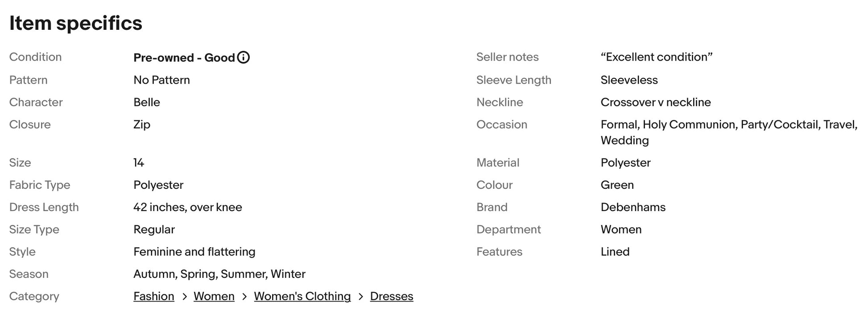
Task: Open the Women's Clothing breadcrumb link
Action: pyautogui.click(x=302, y=296)
